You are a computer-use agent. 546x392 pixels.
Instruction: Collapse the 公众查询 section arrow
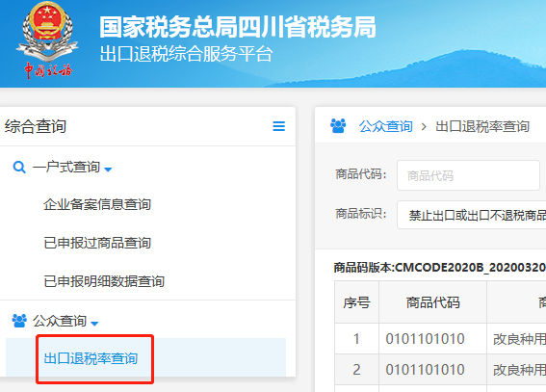pyautogui.click(x=94, y=324)
